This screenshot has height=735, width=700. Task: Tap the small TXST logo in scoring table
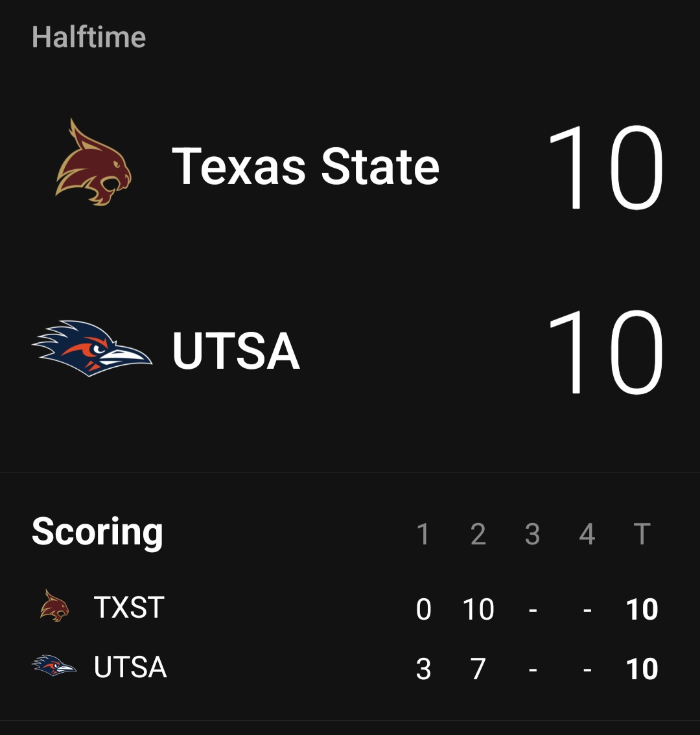pos(54,606)
